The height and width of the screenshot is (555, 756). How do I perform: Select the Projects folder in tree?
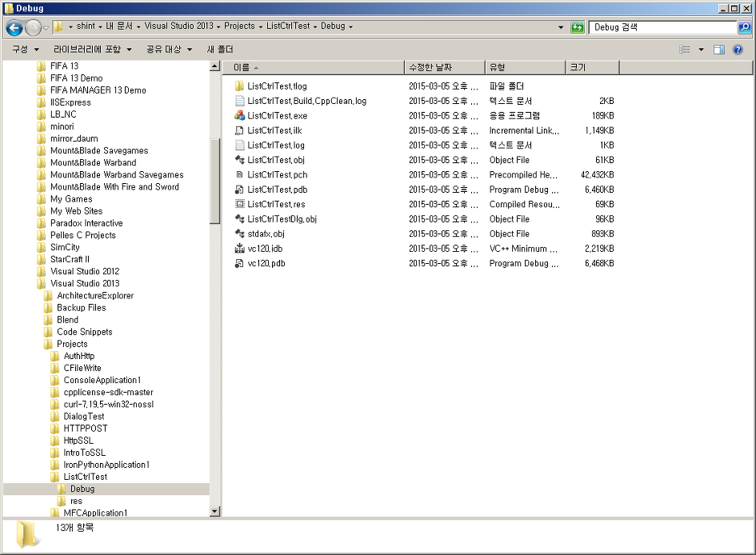pyautogui.click(x=72, y=344)
